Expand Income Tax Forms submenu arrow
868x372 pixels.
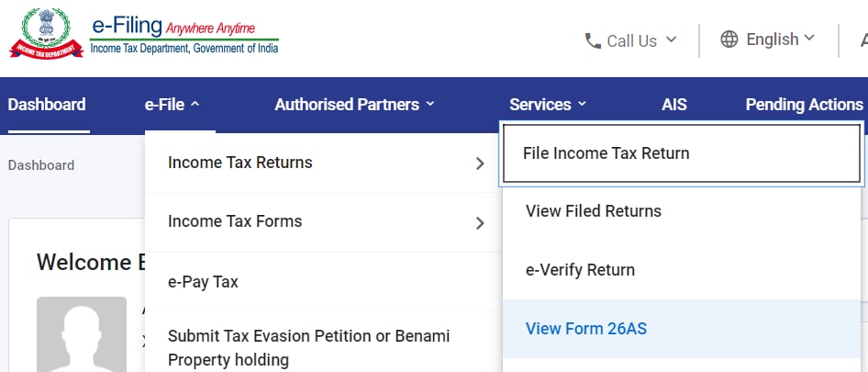(x=480, y=222)
